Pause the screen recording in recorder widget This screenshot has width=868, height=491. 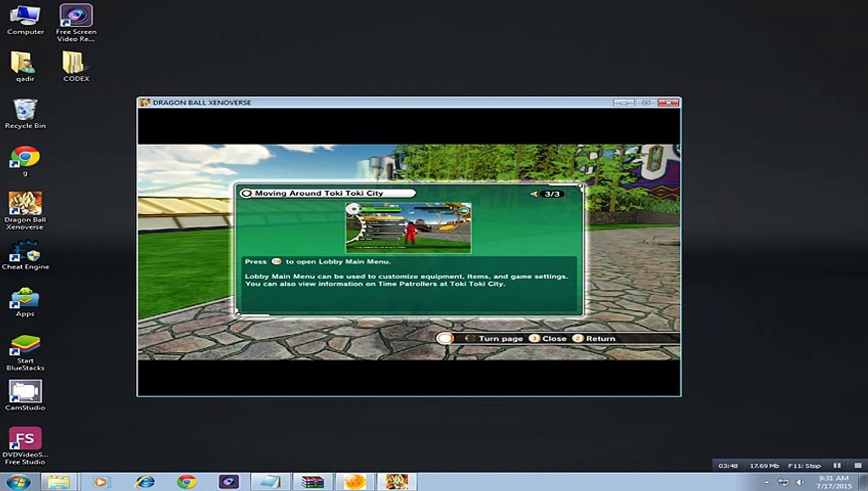click(837, 465)
